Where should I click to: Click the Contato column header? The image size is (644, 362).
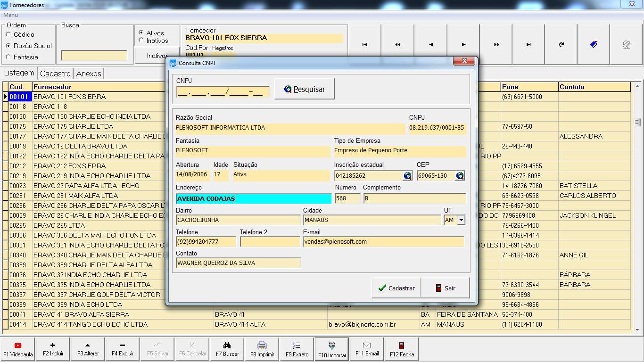(x=594, y=87)
